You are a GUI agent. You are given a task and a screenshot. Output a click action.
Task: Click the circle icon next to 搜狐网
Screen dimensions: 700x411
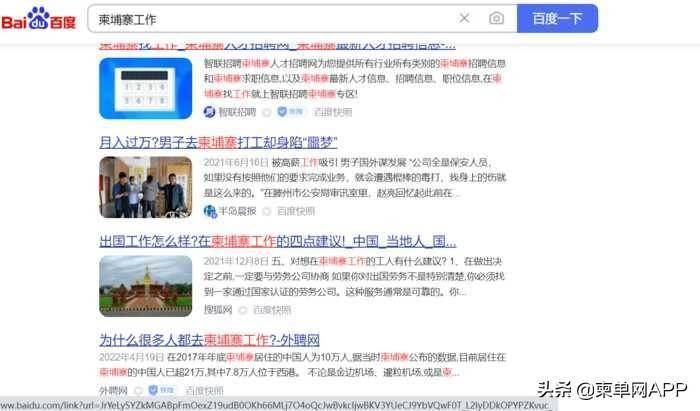point(242,310)
